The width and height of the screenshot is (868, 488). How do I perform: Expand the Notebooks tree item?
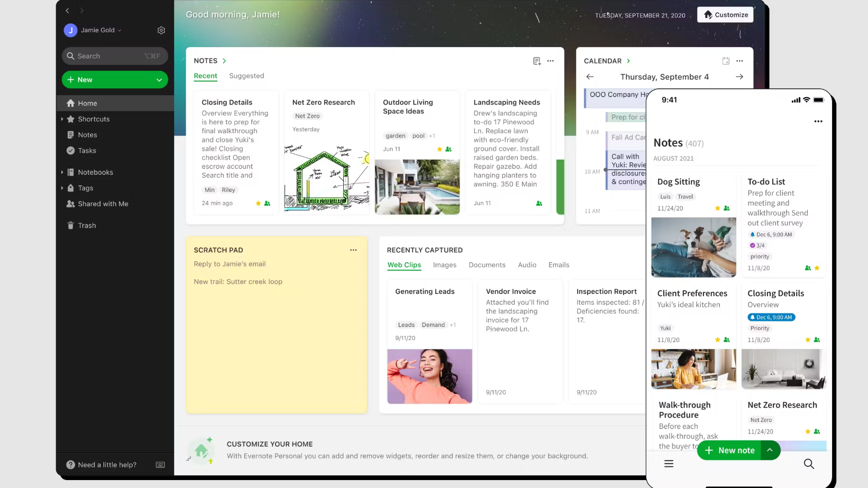point(62,172)
